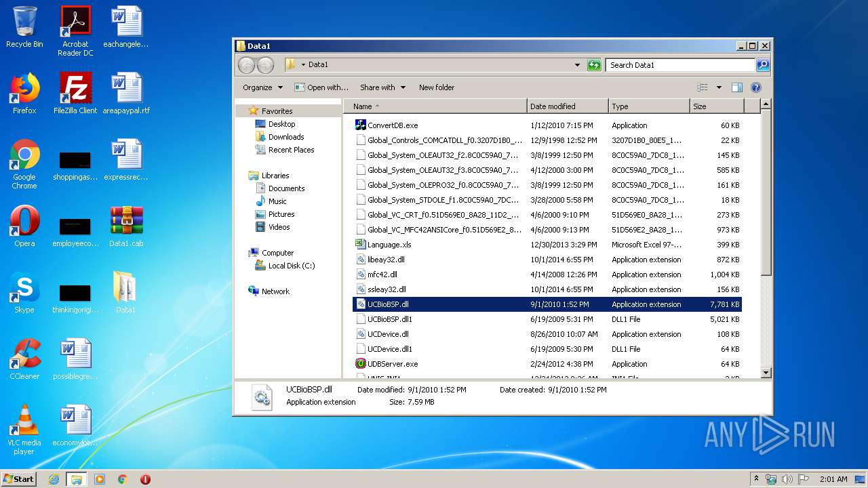868x488 pixels.
Task: Open the Organize dropdown menu
Action: click(x=262, y=87)
